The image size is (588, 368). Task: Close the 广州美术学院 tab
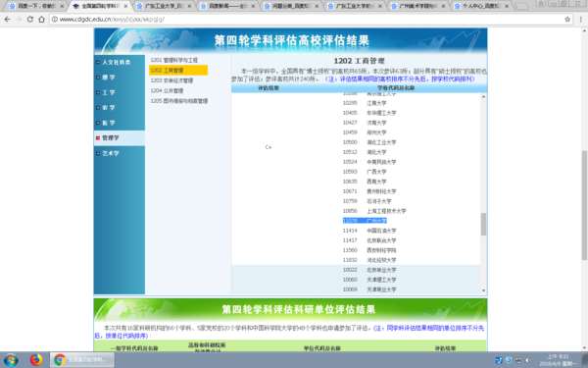443,6
